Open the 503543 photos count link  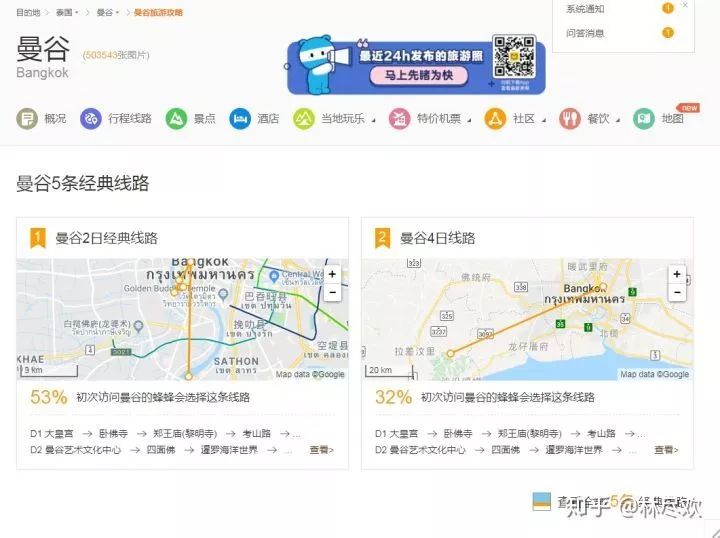115,55
